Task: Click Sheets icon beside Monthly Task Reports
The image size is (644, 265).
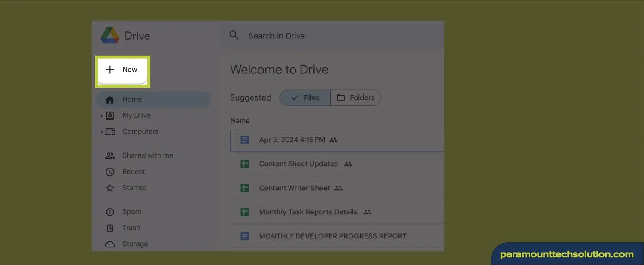Action: (245, 212)
